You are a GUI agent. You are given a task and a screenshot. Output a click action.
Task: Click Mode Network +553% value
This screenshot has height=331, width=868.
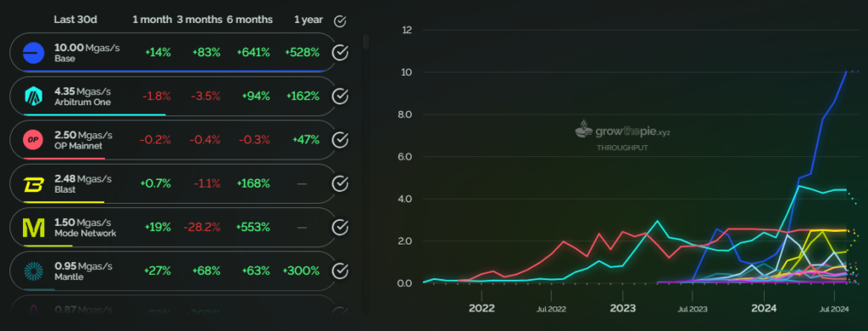click(x=253, y=227)
